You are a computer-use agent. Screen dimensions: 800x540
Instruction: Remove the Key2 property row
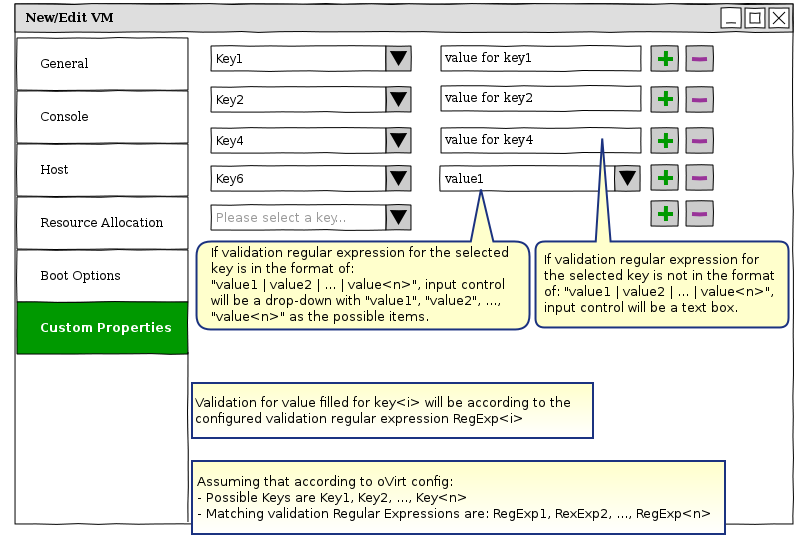pyautogui.click(x=699, y=100)
